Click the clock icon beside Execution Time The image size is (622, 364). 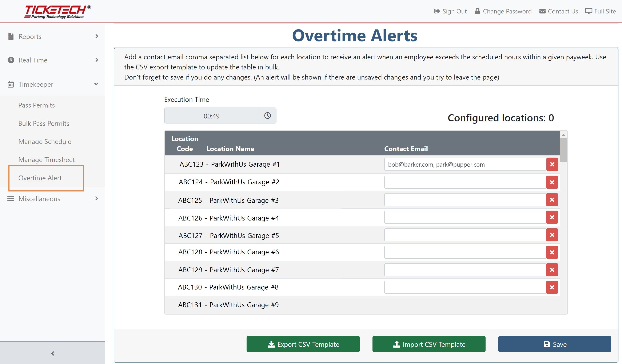pos(267,116)
